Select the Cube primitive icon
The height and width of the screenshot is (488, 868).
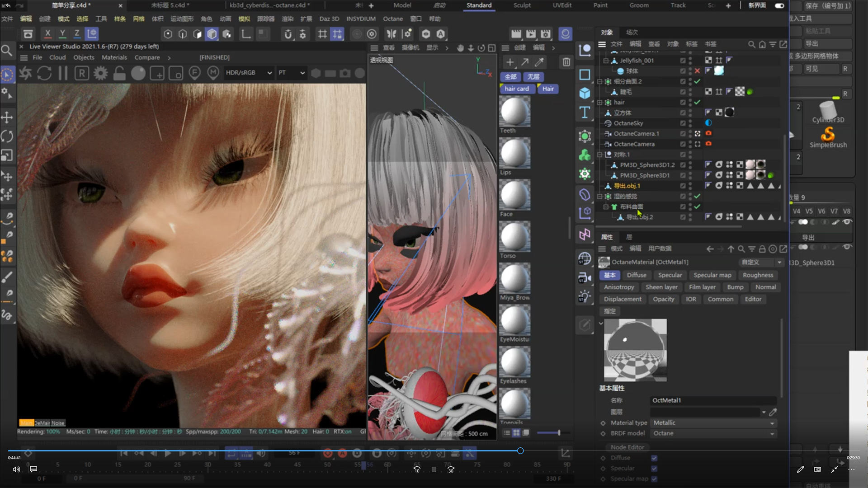585,93
